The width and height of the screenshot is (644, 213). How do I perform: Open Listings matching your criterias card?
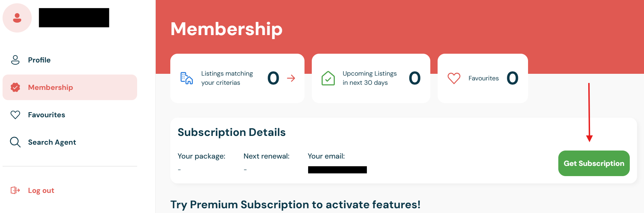[x=237, y=78]
